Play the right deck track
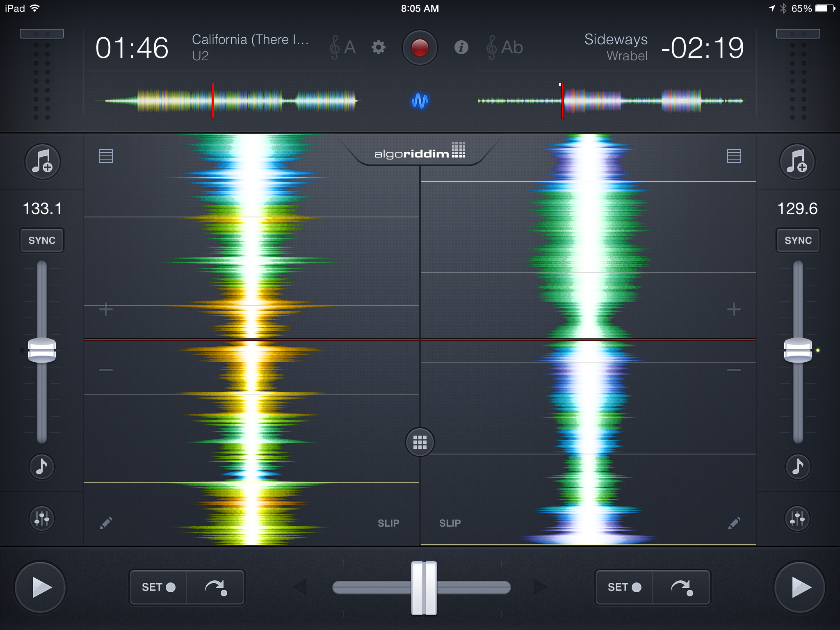Viewport: 840px width, 630px height. tap(799, 587)
